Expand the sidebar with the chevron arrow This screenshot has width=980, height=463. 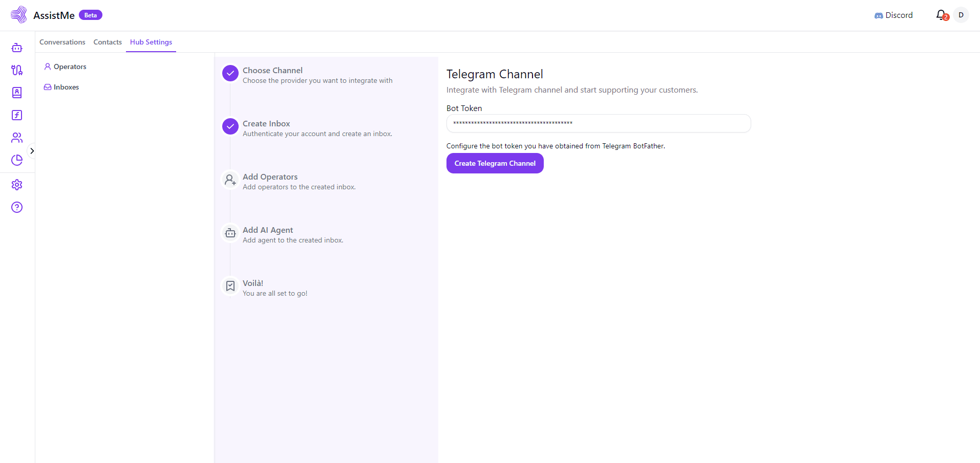[x=32, y=151]
